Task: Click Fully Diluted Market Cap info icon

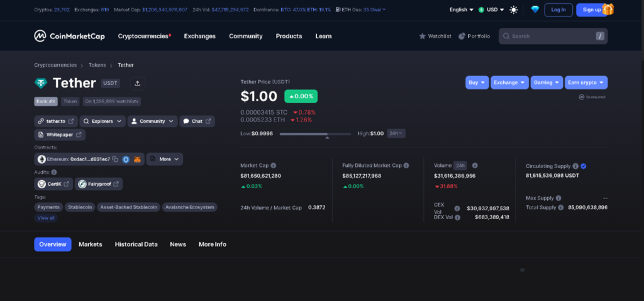Action: click(x=406, y=166)
